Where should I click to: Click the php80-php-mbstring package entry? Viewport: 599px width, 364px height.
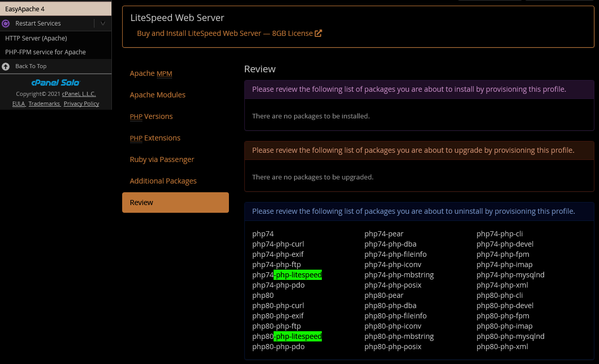(x=399, y=336)
